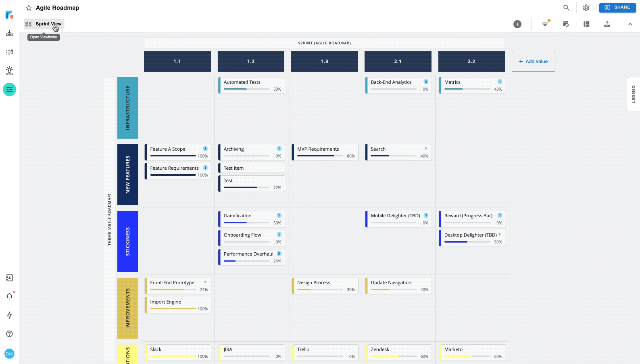The image size is (640, 364).
Task: Open the Automated Tests card
Action: 252,85
